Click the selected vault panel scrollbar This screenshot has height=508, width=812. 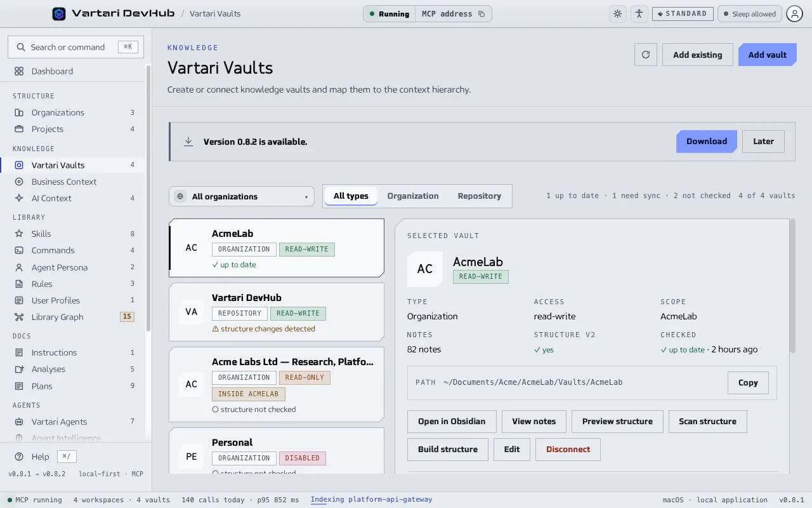click(x=792, y=286)
